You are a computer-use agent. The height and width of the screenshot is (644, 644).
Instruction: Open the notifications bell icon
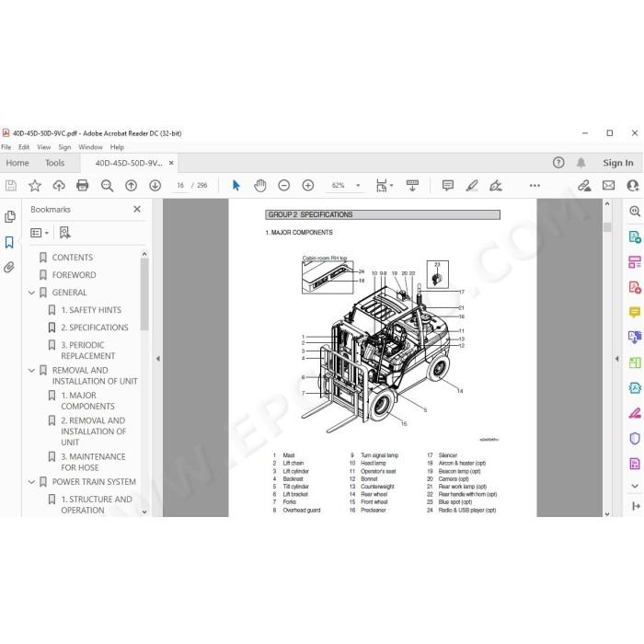click(581, 163)
